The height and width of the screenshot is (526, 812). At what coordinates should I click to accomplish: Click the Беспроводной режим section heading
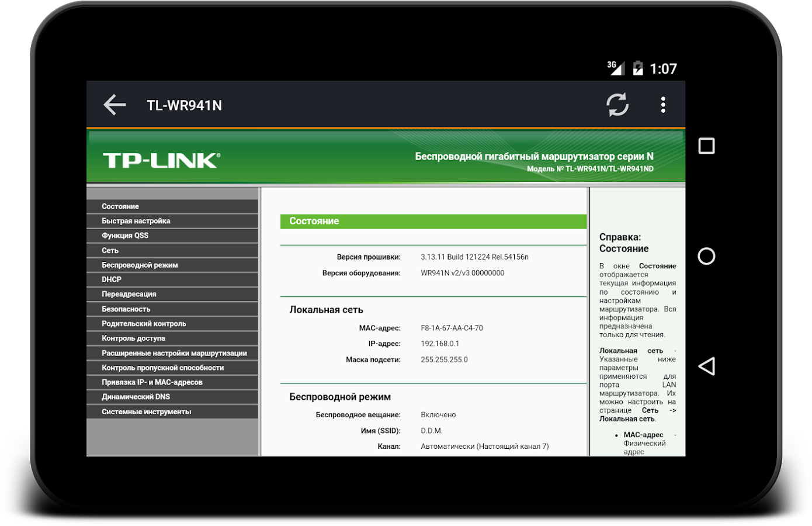pos(340,397)
